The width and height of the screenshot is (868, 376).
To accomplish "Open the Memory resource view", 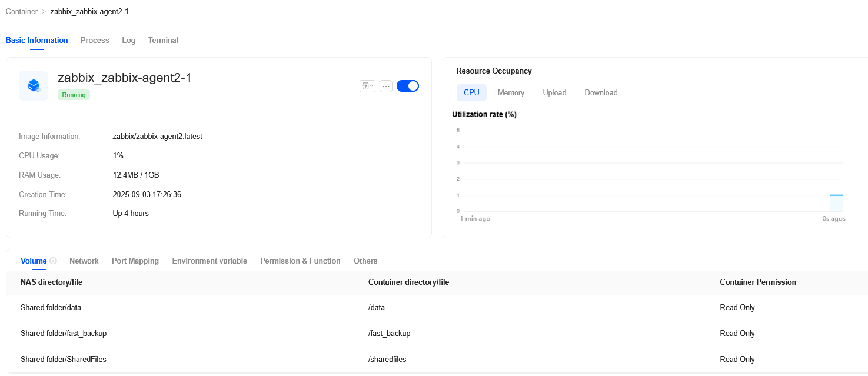I will click(511, 92).
